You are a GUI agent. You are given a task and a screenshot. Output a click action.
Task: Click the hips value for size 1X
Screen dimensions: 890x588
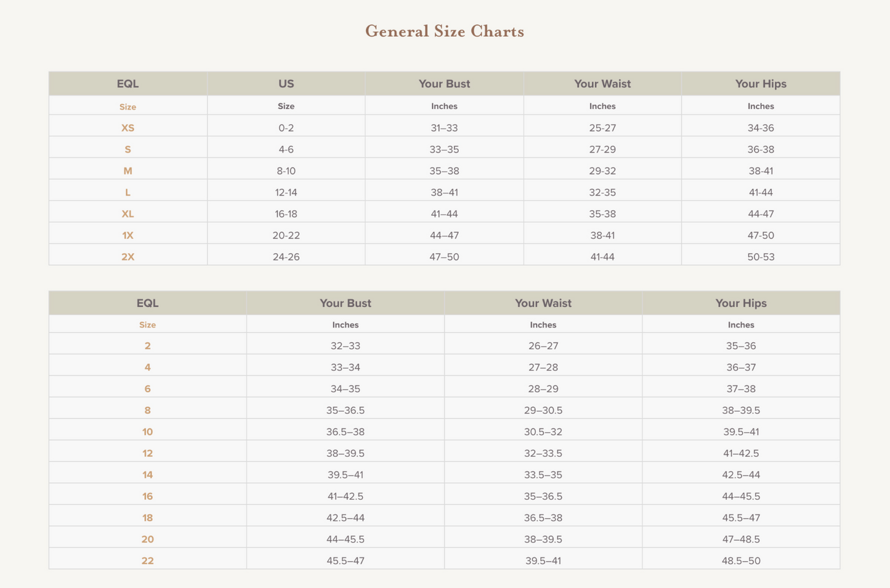coord(760,235)
